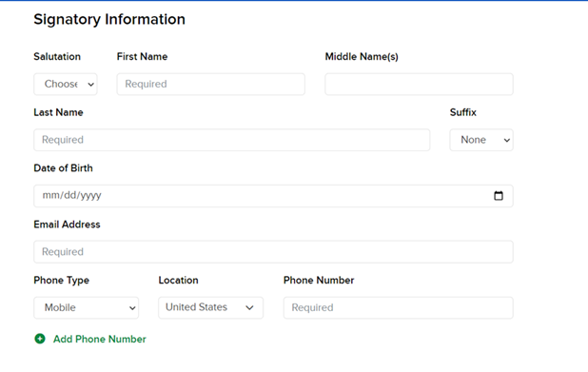Image resolution: width=588 pixels, height=372 pixels.
Task: Click the Email Address label
Action: pos(68,225)
